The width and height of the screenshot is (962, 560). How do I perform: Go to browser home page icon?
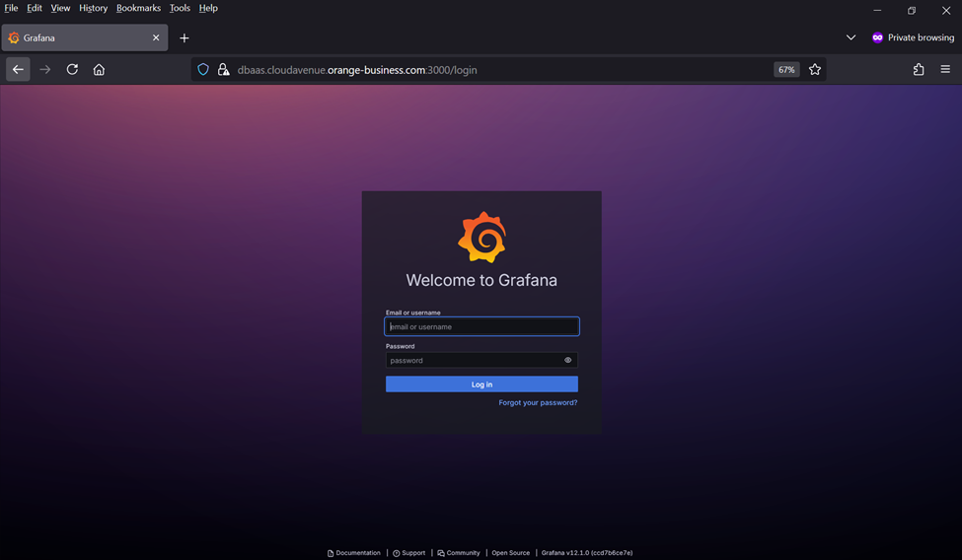99,69
